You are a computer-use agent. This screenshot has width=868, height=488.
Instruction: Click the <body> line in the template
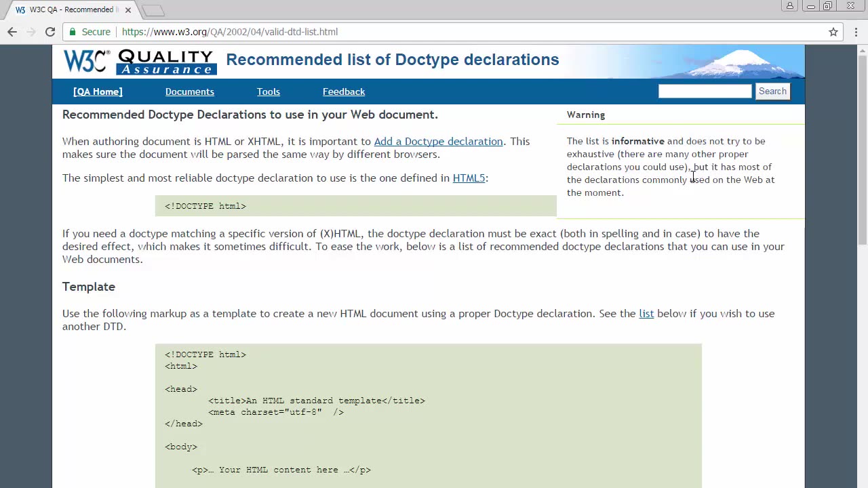(181, 447)
